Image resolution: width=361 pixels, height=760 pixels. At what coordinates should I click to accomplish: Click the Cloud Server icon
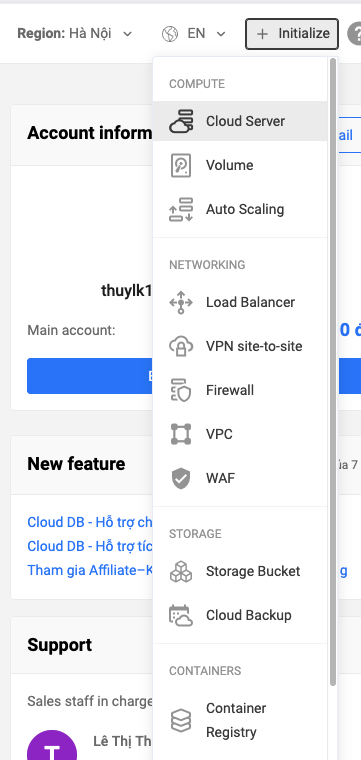click(x=181, y=121)
